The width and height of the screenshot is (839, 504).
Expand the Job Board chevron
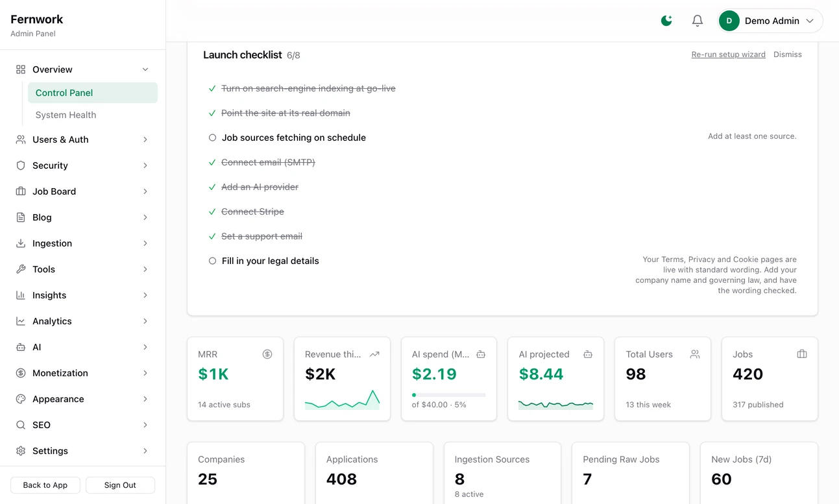point(145,191)
